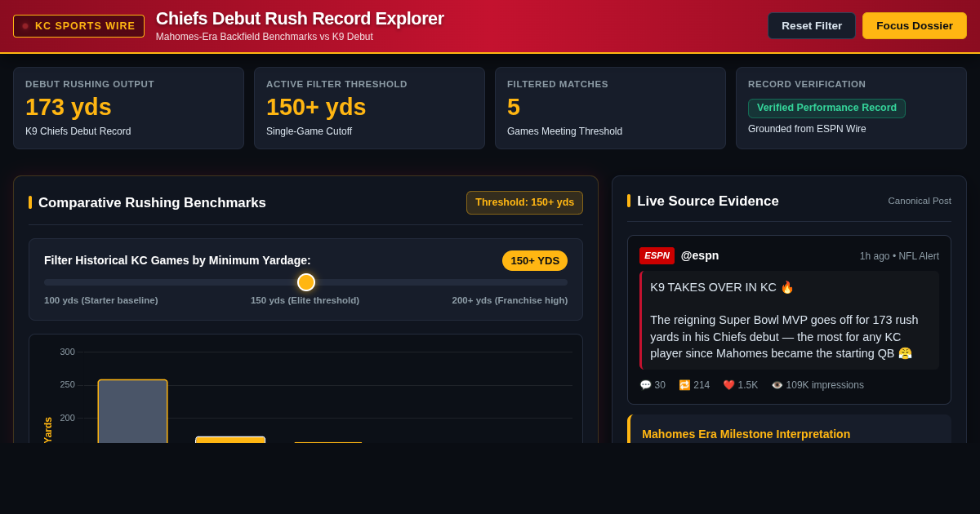
Task: Click the 150+ YDS slider value pill
Action: click(x=535, y=260)
